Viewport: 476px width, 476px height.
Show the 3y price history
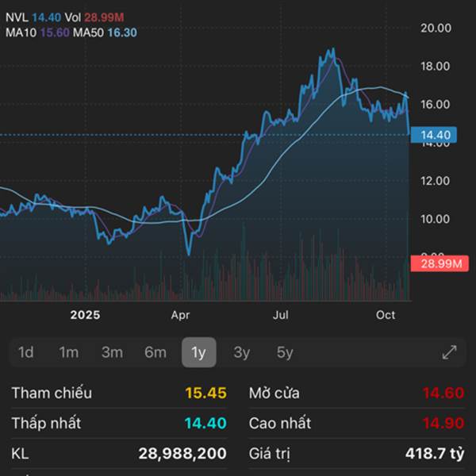tap(242, 353)
